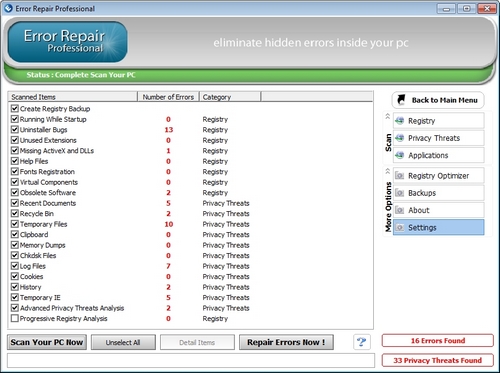Image resolution: width=500 pixels, height=373 pixels.
Task: Click the Settings gear icon
Action: click(399, 228)
